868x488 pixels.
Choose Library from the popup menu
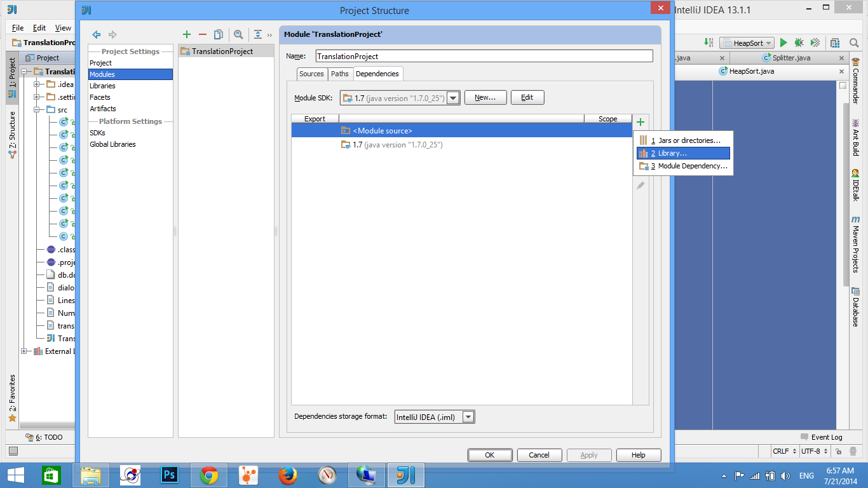[683, 153]
